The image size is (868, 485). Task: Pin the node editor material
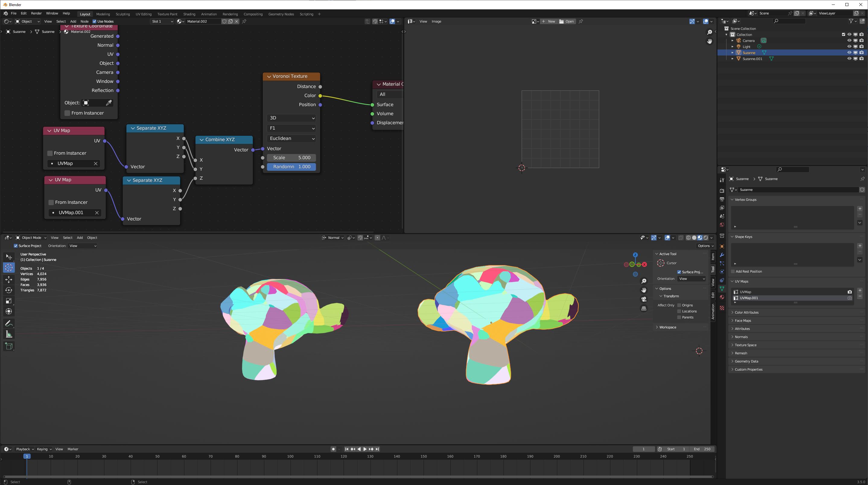tap(244, 21)
